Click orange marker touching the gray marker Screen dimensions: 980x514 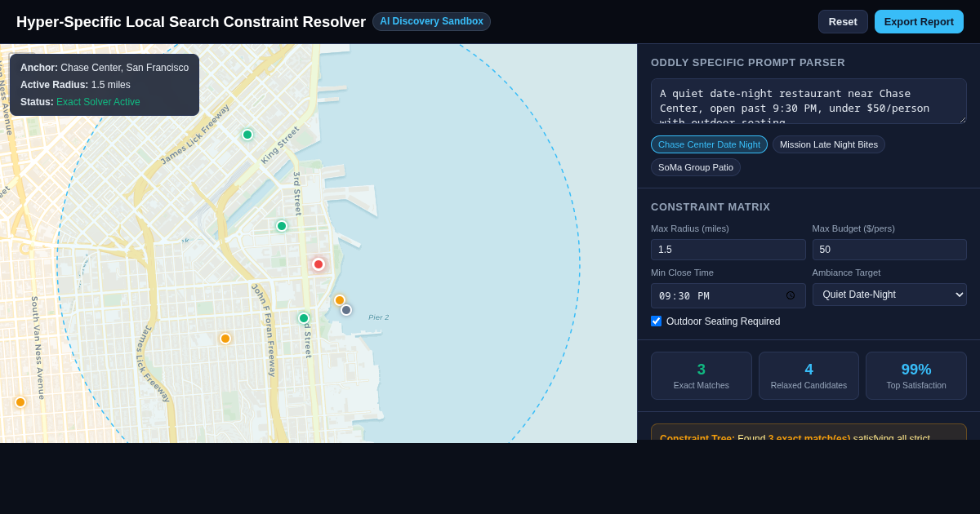pos(340,300)
